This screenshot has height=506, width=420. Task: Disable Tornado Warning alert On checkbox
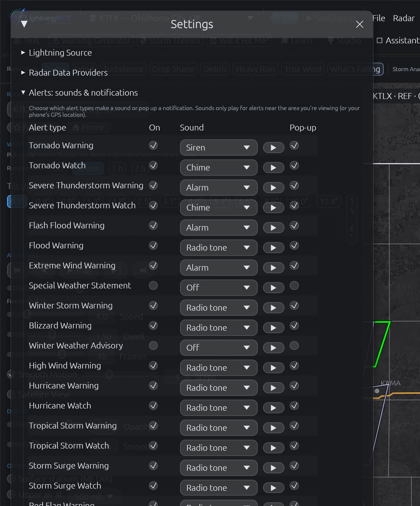tap(153, 145)
